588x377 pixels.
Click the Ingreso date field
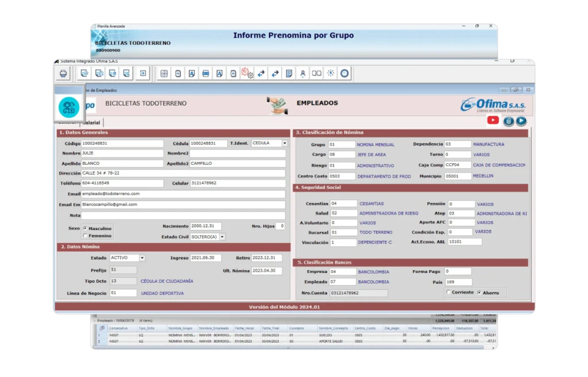206,258
